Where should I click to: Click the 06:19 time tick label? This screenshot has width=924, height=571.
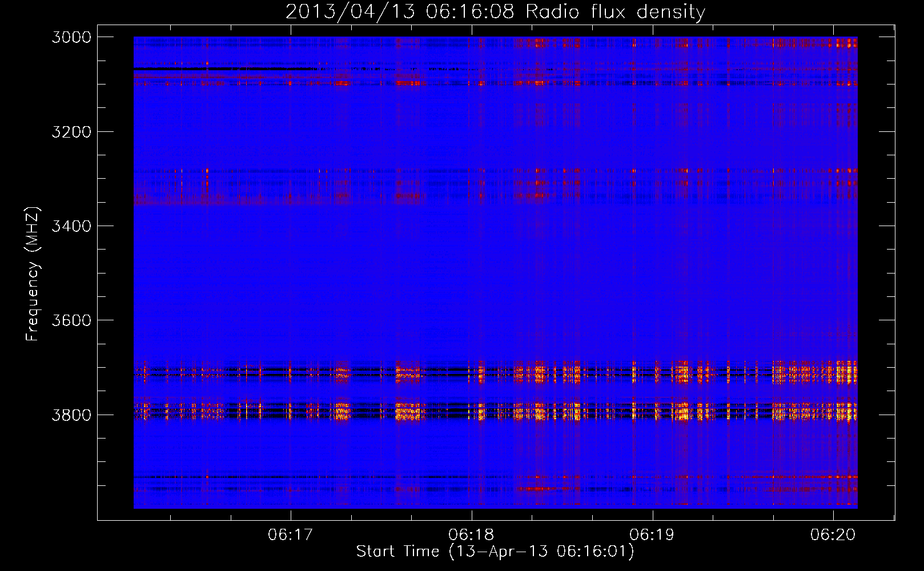(652, 534)
